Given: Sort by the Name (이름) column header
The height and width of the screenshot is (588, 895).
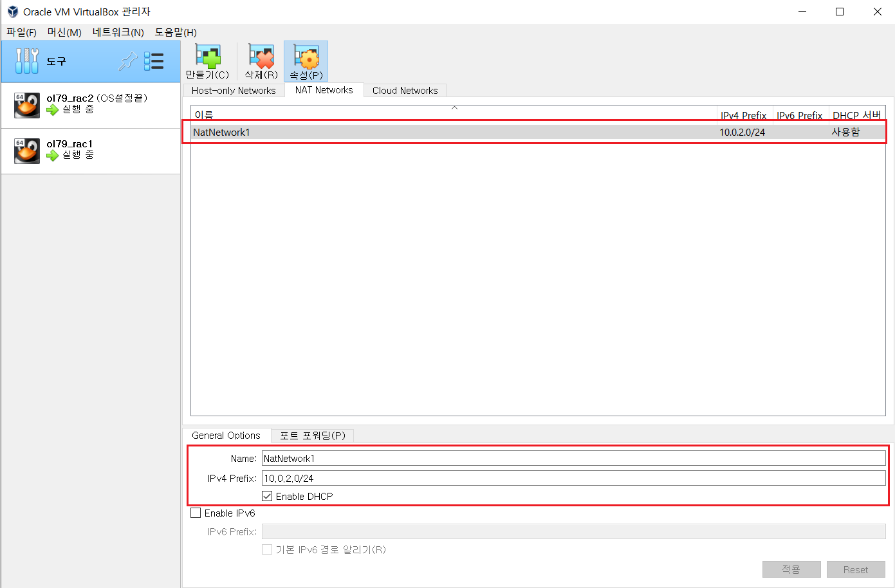Looking at the screenshot, I should pos(454,115).
